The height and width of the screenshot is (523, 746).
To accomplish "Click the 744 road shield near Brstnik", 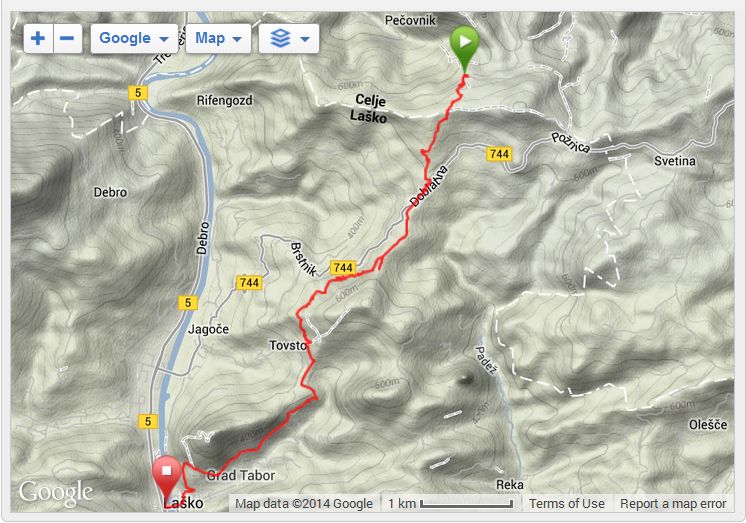I will pyautogui.click(x=343, y=267).
